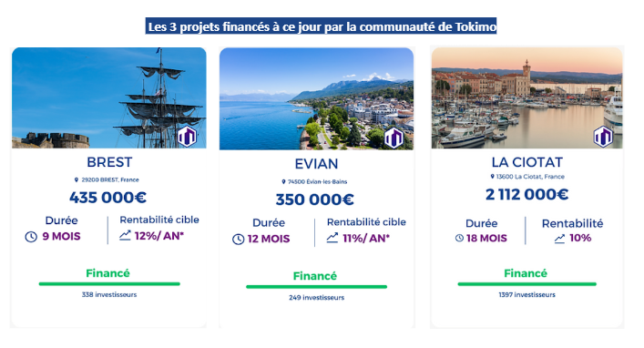Click the Brest tall ship photo
644x348 pixels.
click(x=109, y=97)
